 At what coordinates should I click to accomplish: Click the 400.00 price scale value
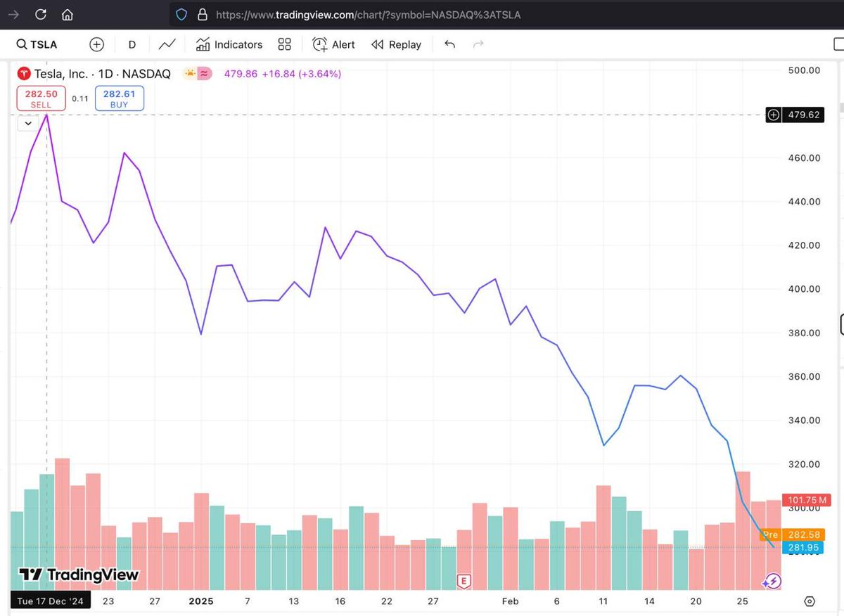coord(805,289)
